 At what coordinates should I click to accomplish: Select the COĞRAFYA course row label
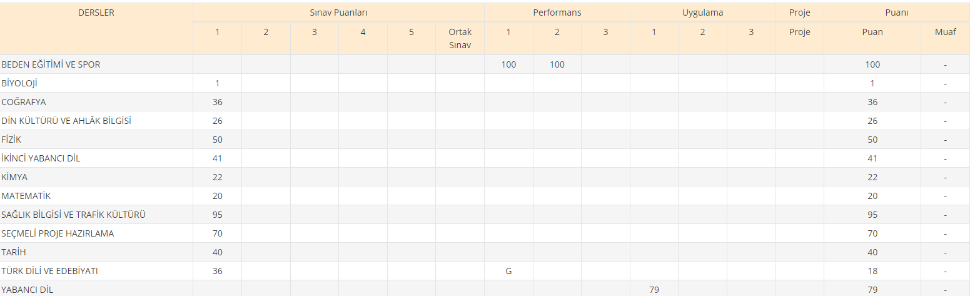24,102
